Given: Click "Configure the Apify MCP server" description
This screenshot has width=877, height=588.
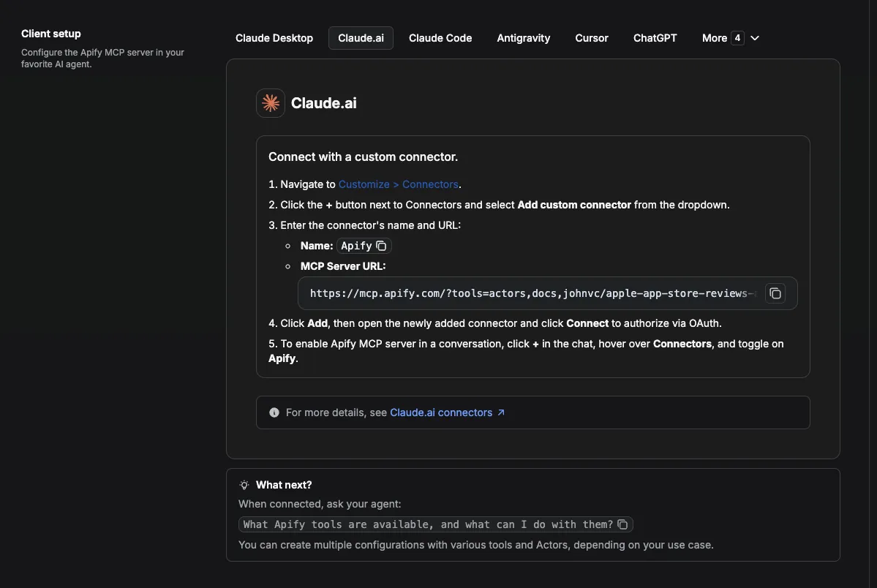Looking at the screenshot, I should pyautogui.click(x=102, y=59).
